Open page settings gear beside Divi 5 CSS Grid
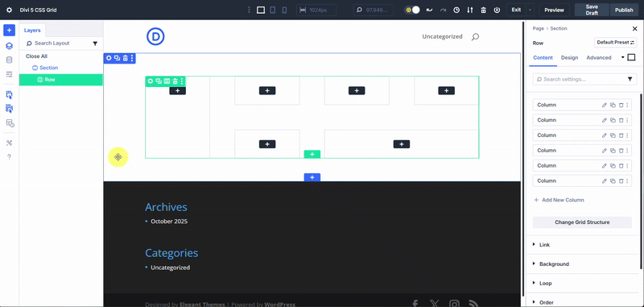This screenshot has width=644, height=307. point(9,10)
